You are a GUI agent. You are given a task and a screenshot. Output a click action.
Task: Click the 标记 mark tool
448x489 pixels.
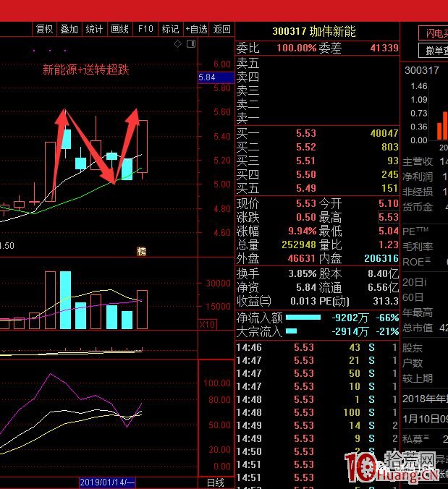(170, 30)
